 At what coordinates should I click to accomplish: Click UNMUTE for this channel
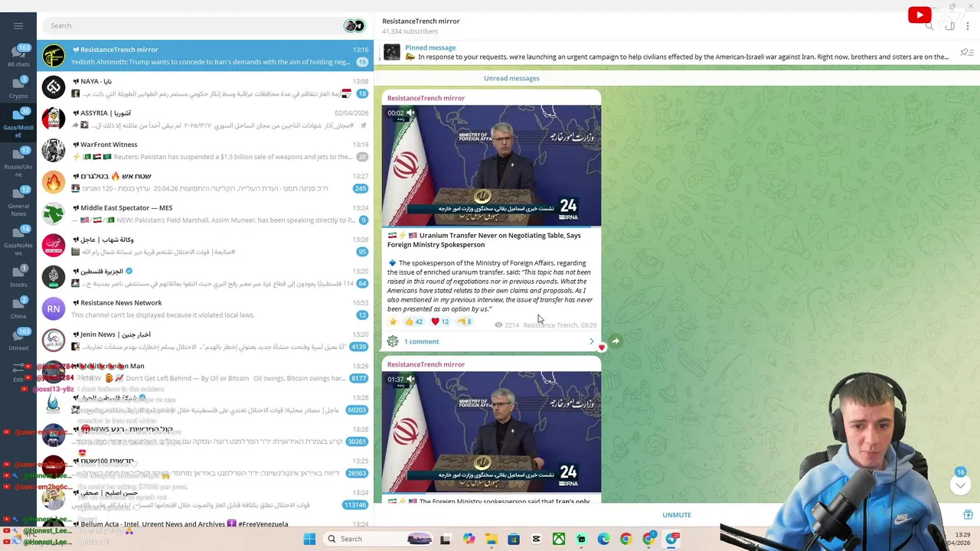tap(677, 515)
